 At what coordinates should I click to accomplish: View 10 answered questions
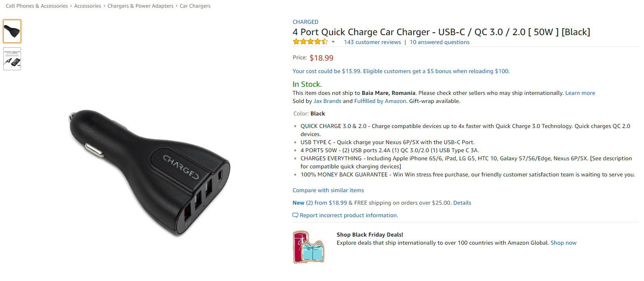(x=439, y=42)
